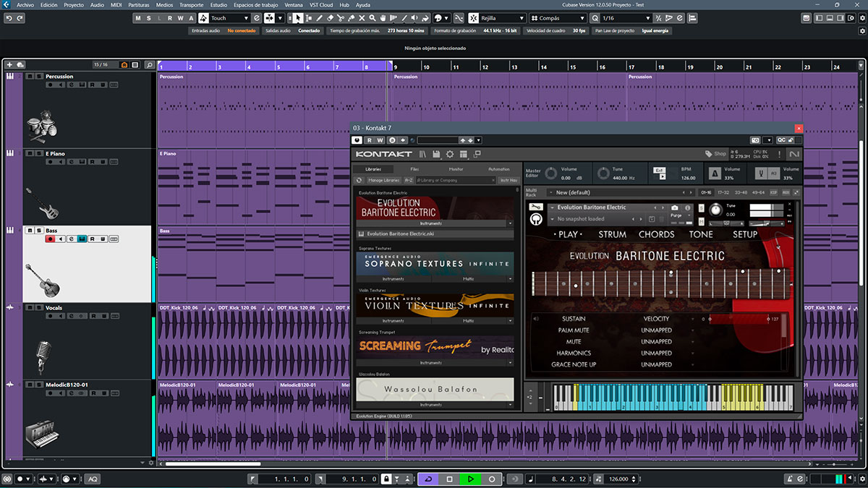Select Evolution Baritone Electric.nki file
This screenshot has width=868, height=488.
[435, 234]
